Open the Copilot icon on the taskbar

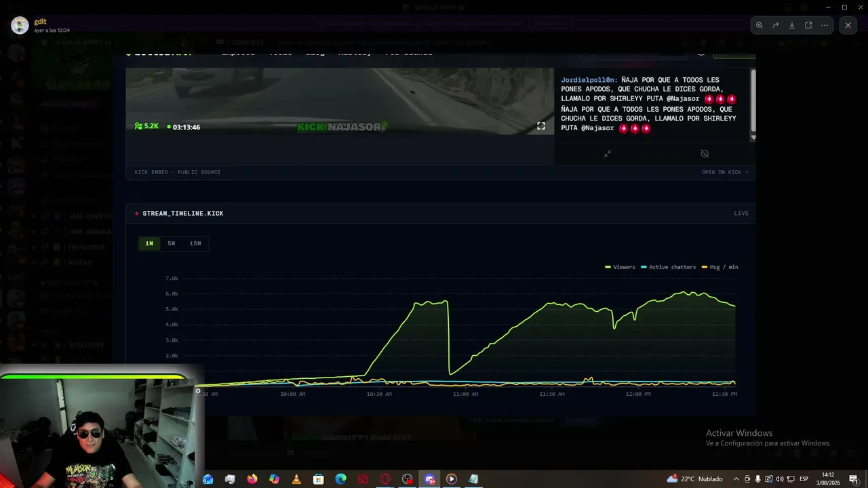(x=275, y=479)
